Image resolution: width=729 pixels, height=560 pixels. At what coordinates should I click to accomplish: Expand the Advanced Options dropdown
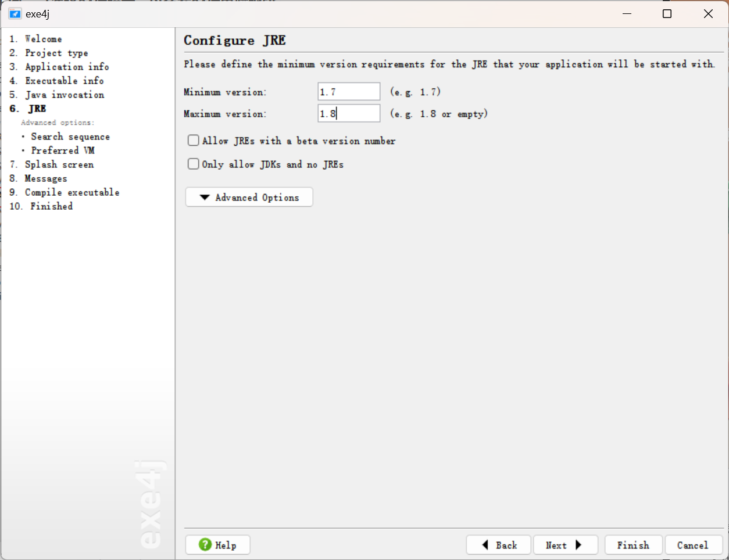tap(249, 198)
